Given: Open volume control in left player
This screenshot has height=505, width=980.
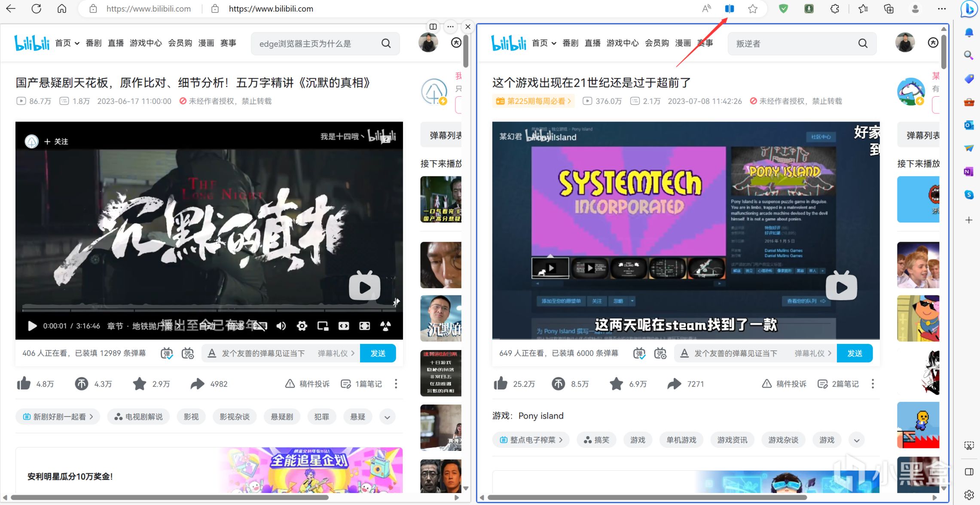Looking at the screenshot, I should [281, 326].
